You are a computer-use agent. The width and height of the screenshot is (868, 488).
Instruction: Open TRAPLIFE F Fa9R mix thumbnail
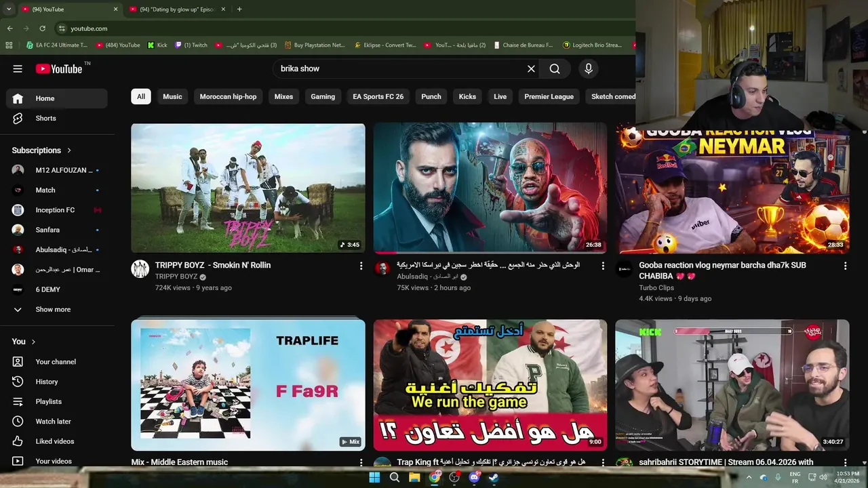coord(248,385)
